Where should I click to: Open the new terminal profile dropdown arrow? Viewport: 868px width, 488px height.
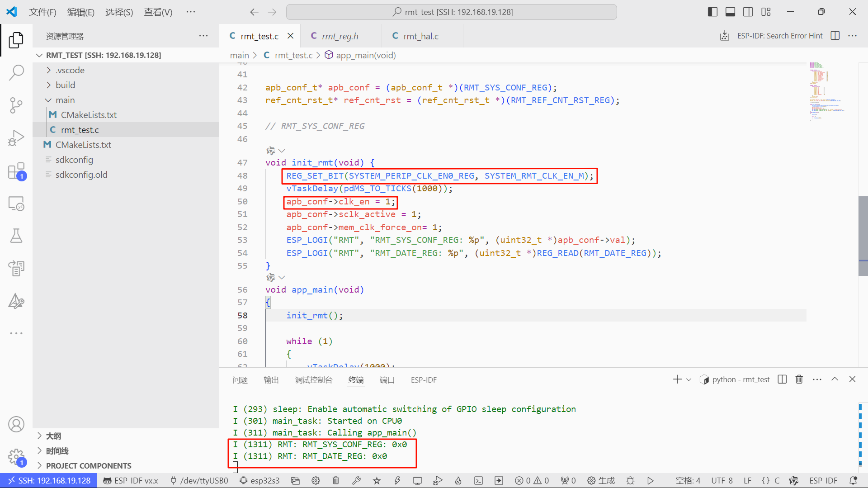689,379
